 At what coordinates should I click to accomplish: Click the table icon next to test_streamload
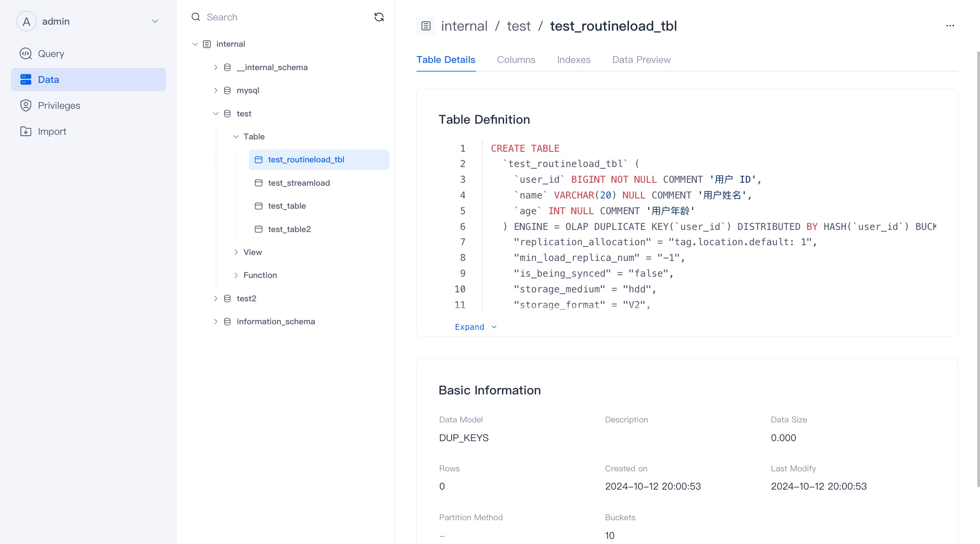coord(259,183)
